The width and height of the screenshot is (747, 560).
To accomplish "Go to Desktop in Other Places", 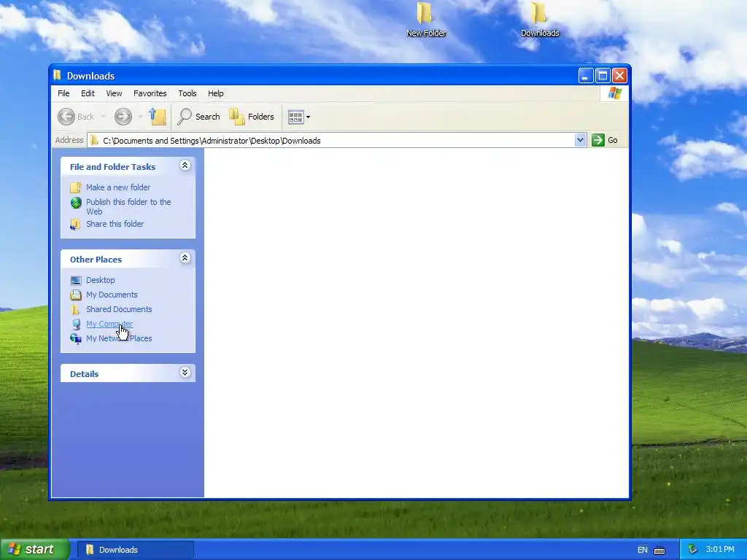I will click(x=101, y=280).
